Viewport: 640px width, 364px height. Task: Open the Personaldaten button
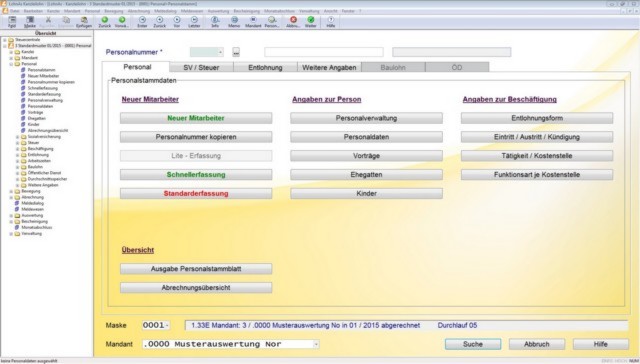[x=367, y=137]
